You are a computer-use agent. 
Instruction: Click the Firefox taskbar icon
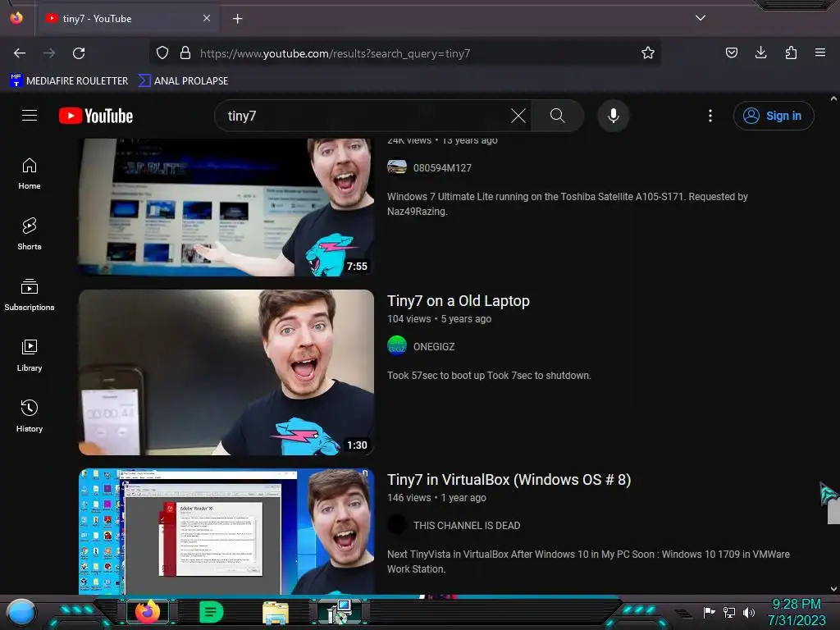[x=148, y=612]
